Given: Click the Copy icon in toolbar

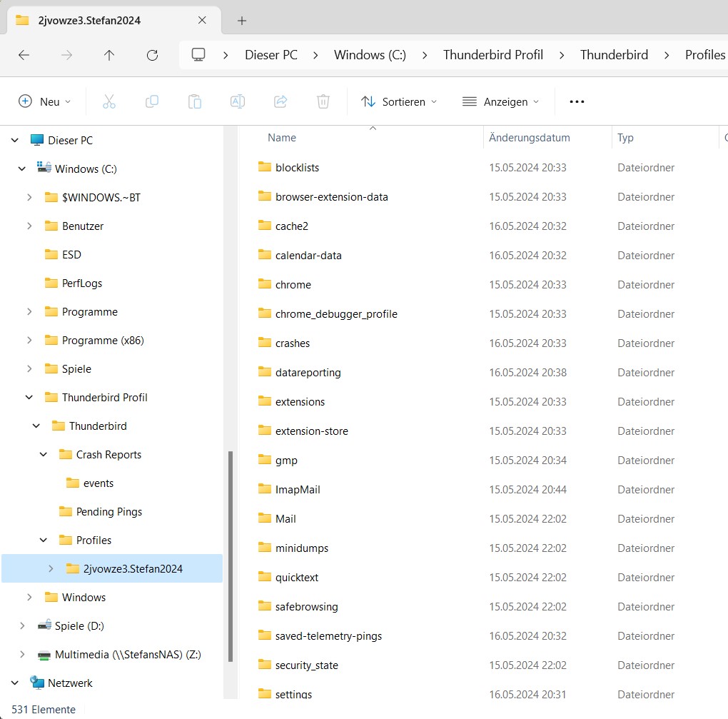Looking at the screenshot, I should pyautogui.click(x=151, y=101).
